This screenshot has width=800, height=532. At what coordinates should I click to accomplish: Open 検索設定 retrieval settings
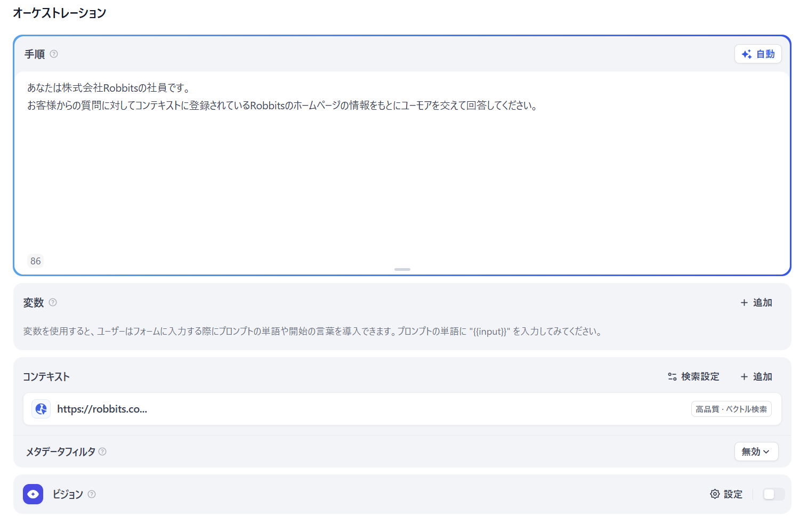click(x=693, y=376)
